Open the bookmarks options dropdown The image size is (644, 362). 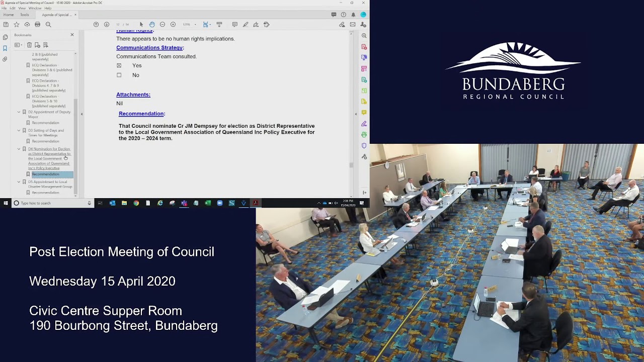click(18, 45)
